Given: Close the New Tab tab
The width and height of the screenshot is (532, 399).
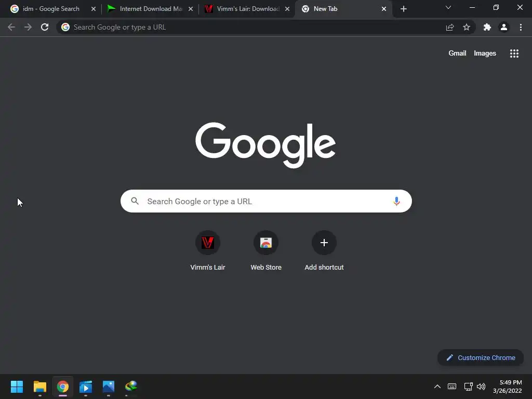Looking at the screenshot, I should coord(384,9).
